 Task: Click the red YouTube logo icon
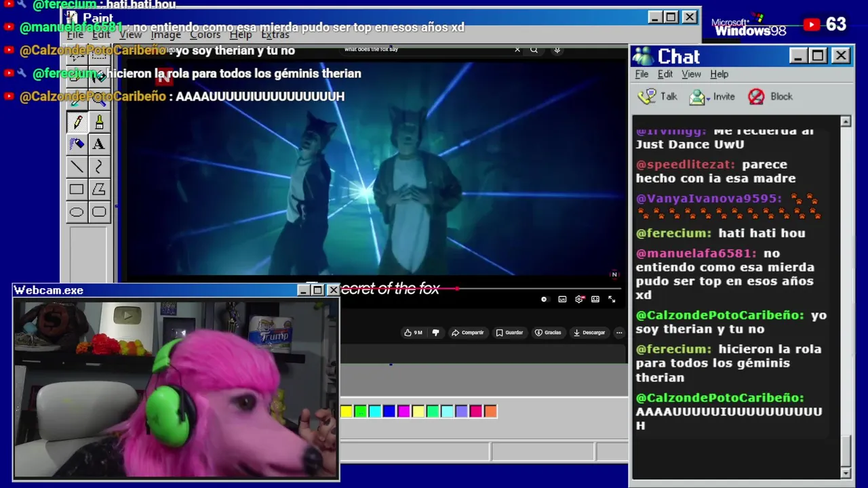[x=812, y=24]
